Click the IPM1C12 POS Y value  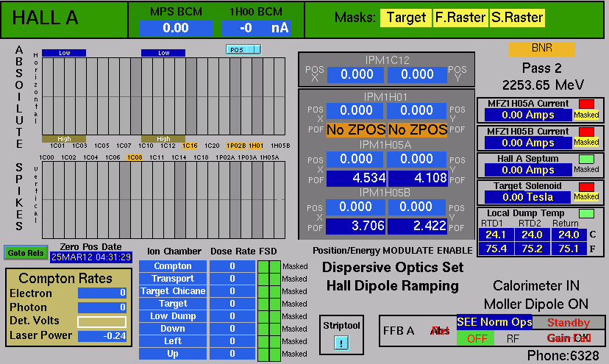pyautogui.click(x=417, y=74)
